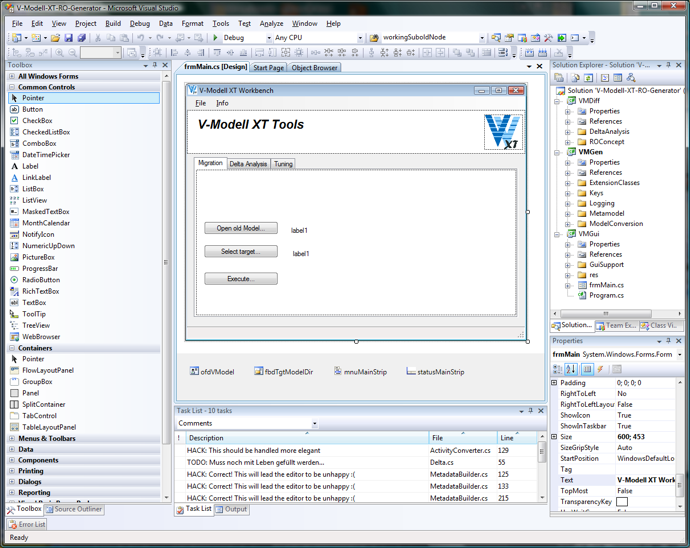Switch to the Output tab
The image size is (690, 548).
pos(232,509)
